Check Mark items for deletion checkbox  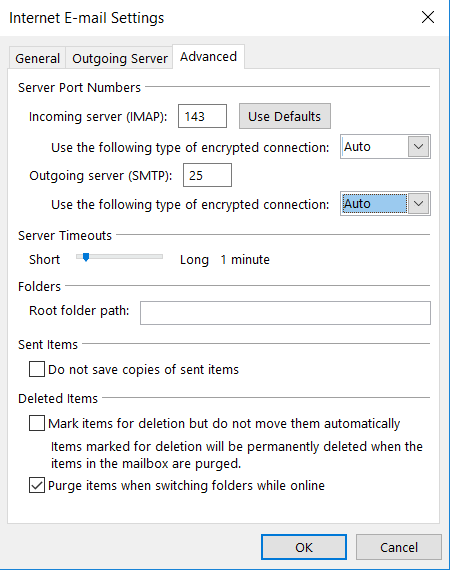pyautogui.click(x=37, y=423)
